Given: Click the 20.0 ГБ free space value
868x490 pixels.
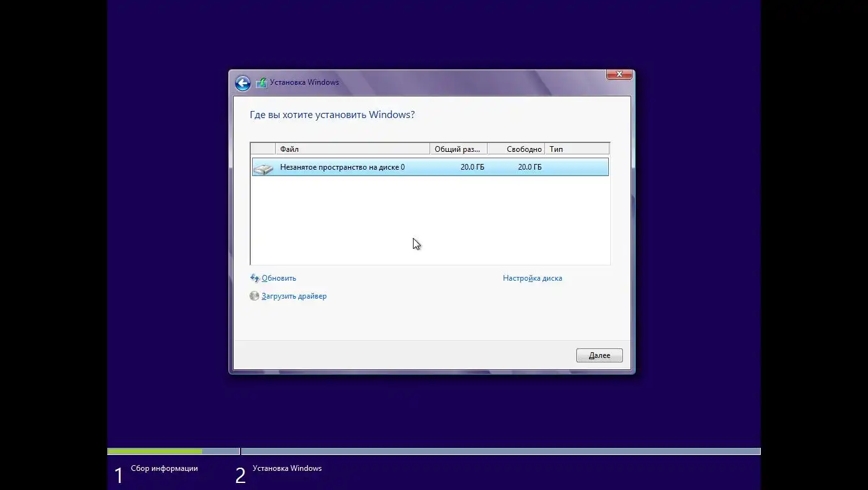Looking at the screenshot, I should (530, 167).
